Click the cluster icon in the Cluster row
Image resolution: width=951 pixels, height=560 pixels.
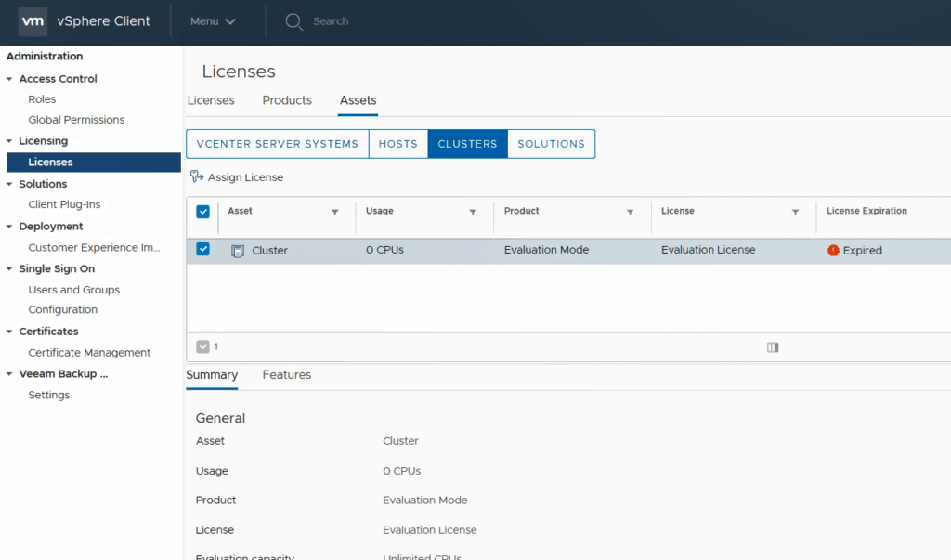click(238, 251)
